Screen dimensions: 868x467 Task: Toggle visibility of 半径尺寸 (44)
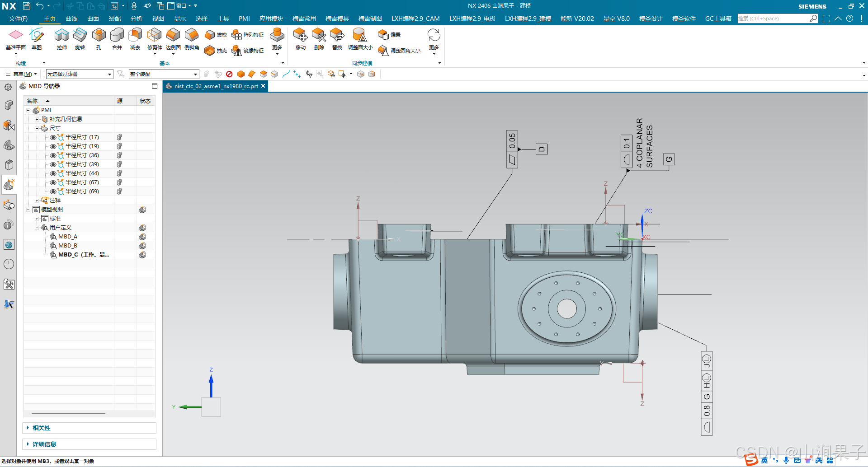(53, 173)
